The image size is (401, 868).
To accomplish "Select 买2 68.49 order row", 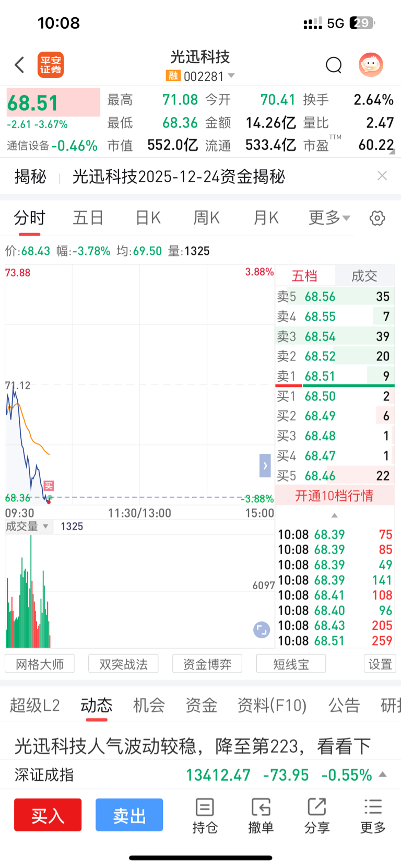I will 335,416.
